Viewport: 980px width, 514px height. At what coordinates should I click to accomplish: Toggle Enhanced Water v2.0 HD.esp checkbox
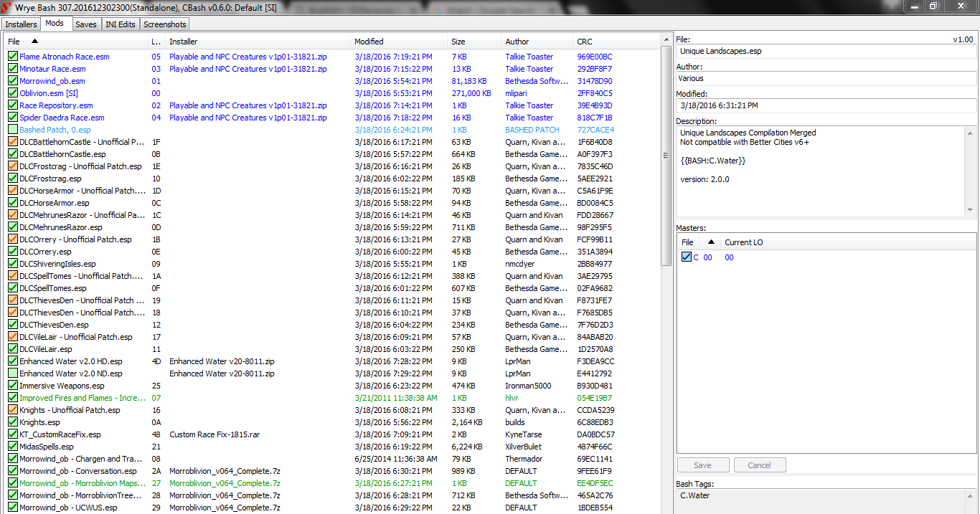pyautogui.click(x=13, y=361)
